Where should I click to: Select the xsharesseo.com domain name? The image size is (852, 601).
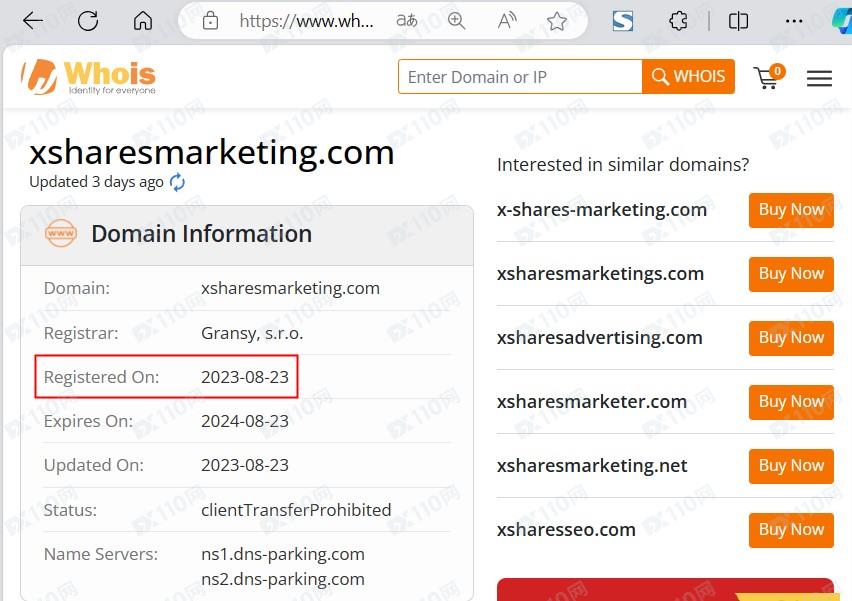click(566, 530)
